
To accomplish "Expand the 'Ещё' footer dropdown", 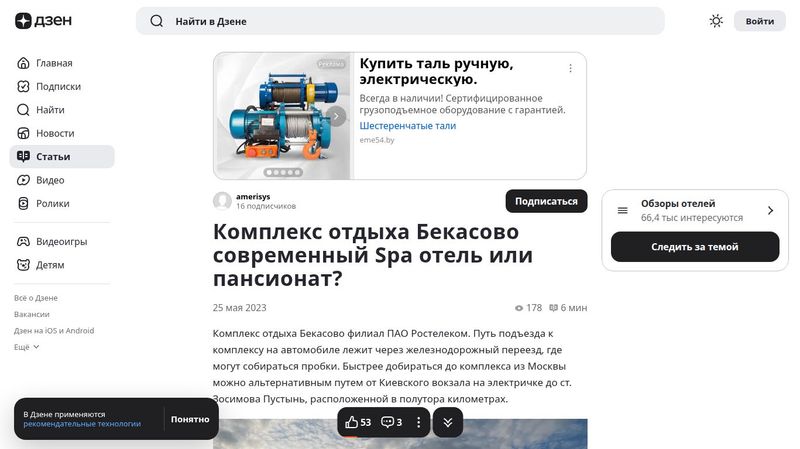I will coord(27,347).
